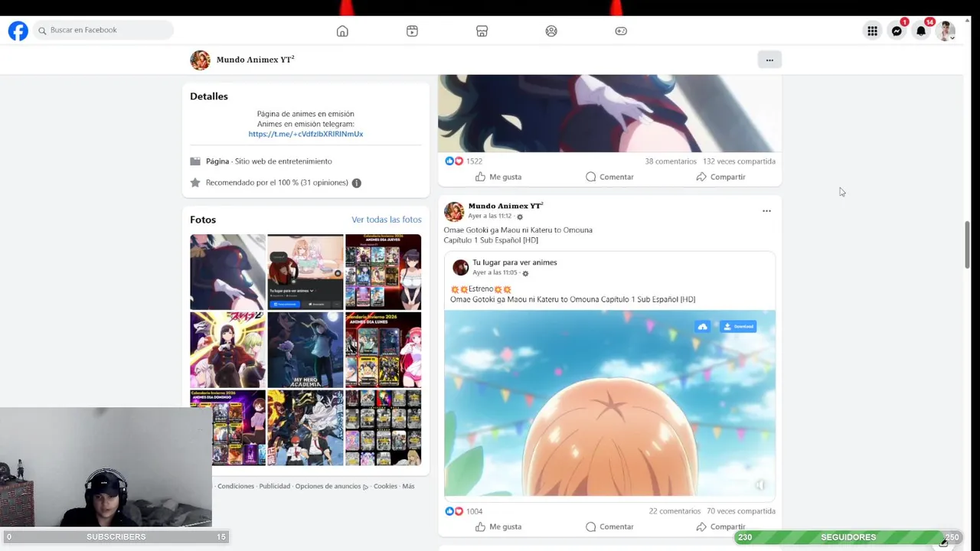Open the Mundo Animex YT page avatar in header
The height and width of the screenshot is (551, 980).
[x=200, y=60]
